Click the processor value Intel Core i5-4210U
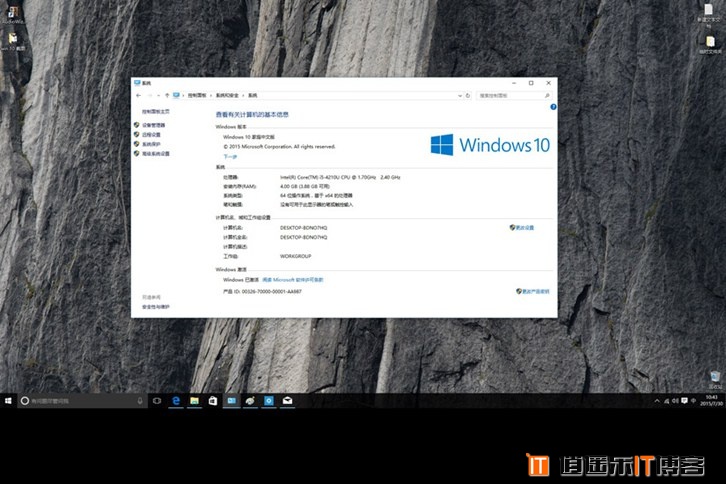Viewport: 726px width, 484px height. tap(340, 177)
